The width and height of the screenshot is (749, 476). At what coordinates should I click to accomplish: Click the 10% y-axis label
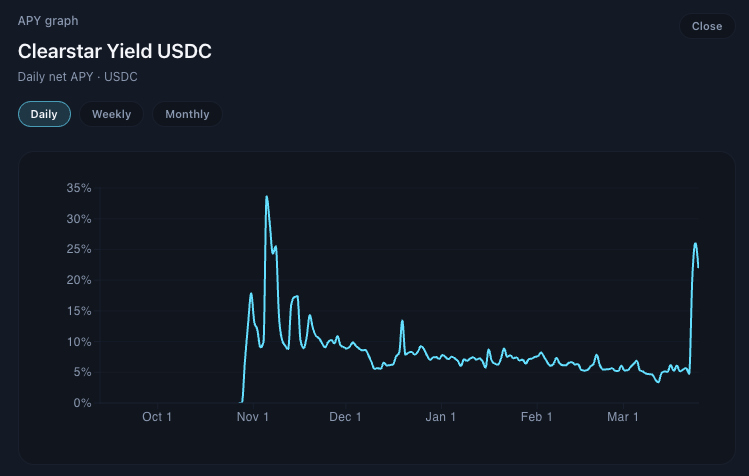pyautogui.click(x=79, y=342)
